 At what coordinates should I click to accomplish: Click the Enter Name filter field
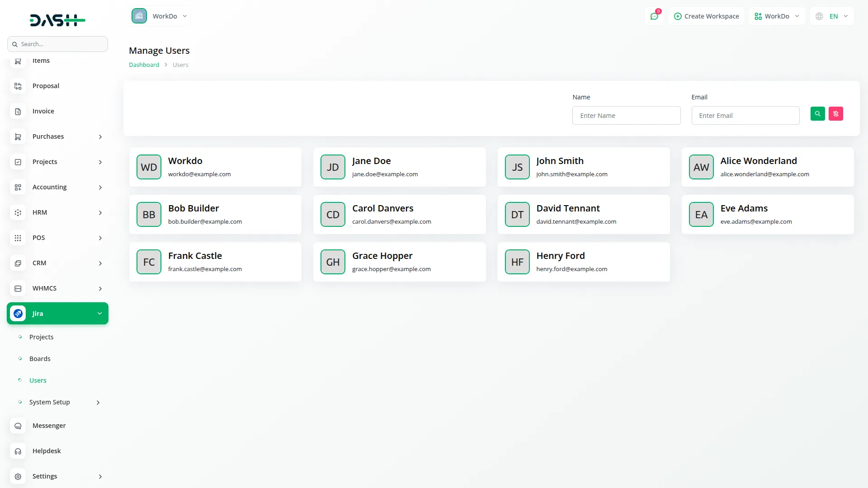click(x=626, y=115)
